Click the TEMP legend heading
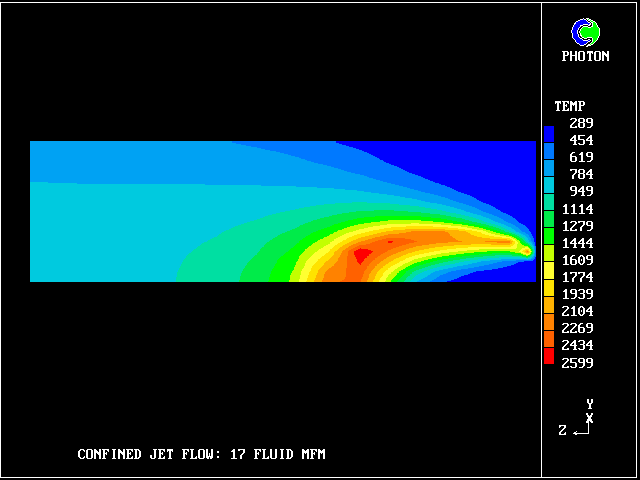 pyautogui.click(x=569, y=106)
